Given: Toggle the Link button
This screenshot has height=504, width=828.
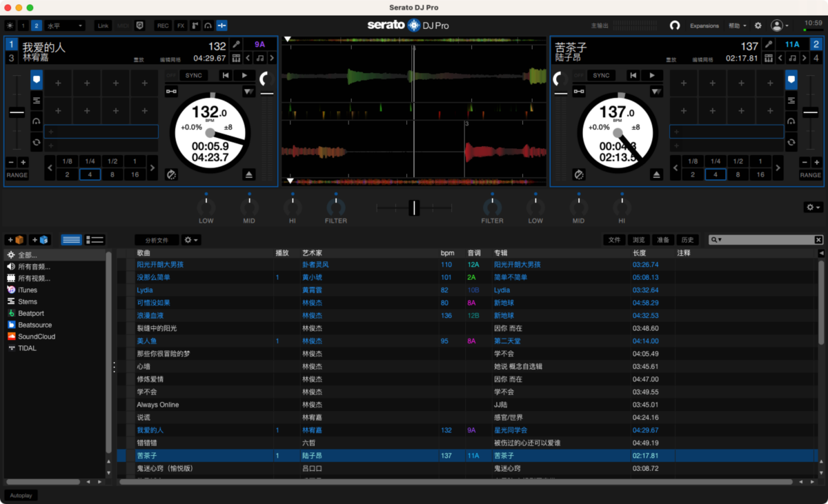Looking at the screenshot, I should tap(103, 26).
